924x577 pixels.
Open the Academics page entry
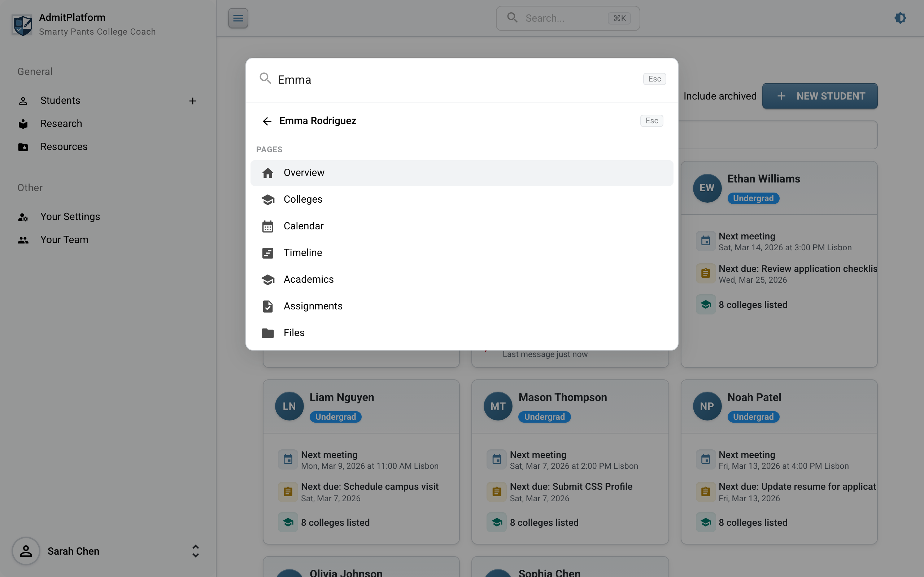308,280
